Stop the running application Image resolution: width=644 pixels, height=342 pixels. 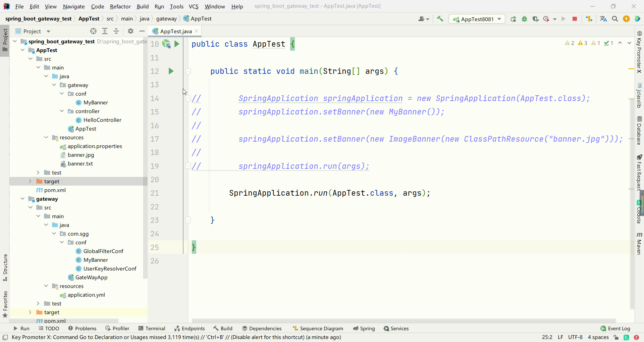[x=575, y=19]
